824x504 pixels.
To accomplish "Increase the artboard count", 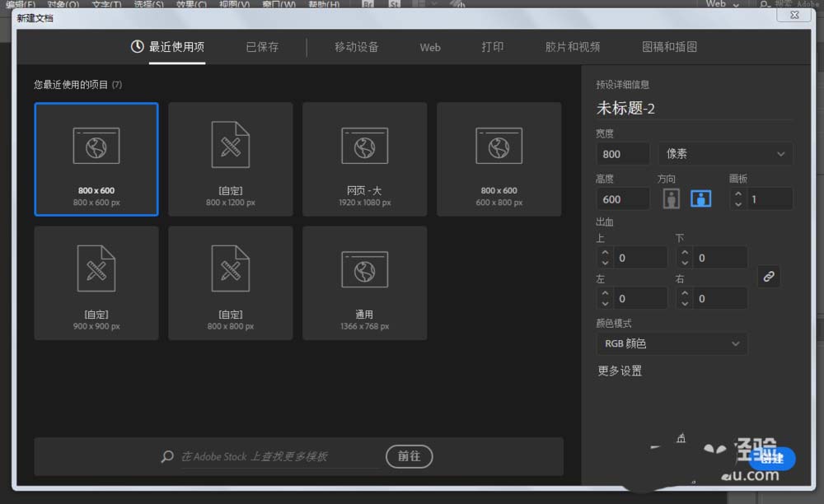I will 737,194.
